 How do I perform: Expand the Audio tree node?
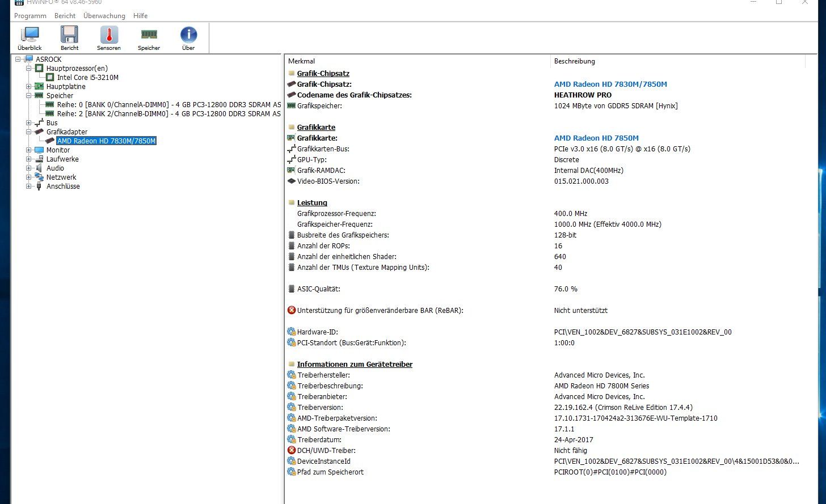[x=29, y=168]
